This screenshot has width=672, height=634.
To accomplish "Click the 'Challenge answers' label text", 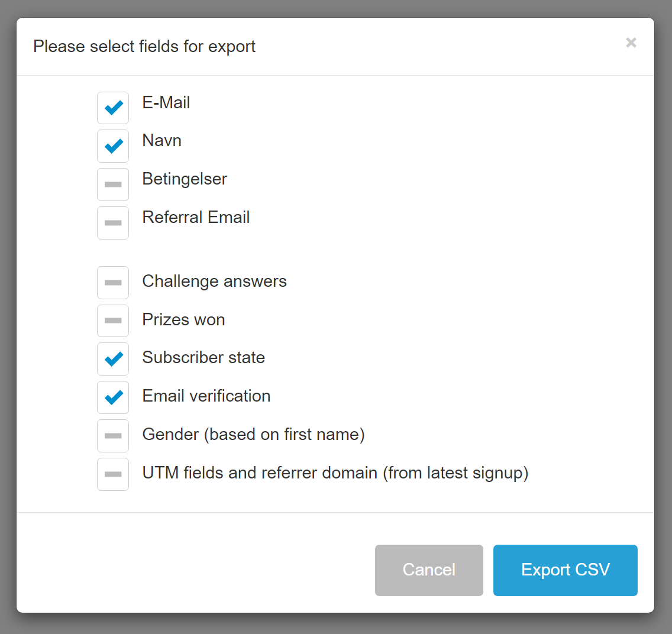I will [x=214, y=282].
